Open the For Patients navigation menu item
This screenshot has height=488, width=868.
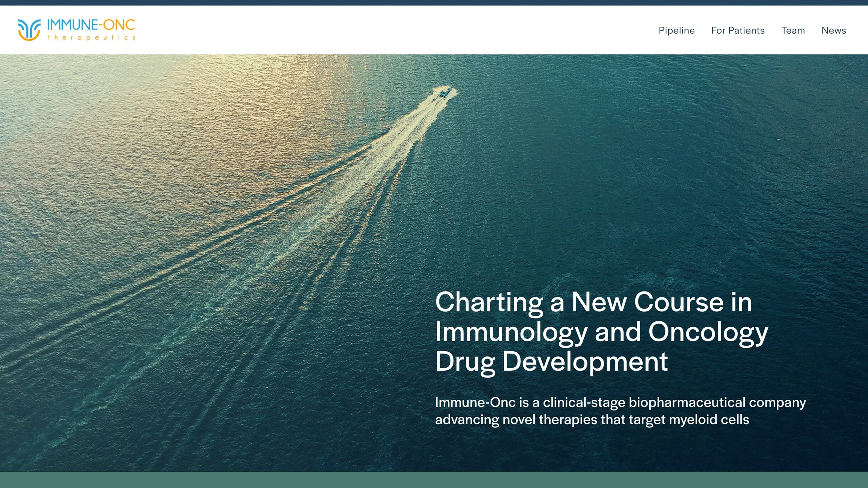[x=738, y=31]
